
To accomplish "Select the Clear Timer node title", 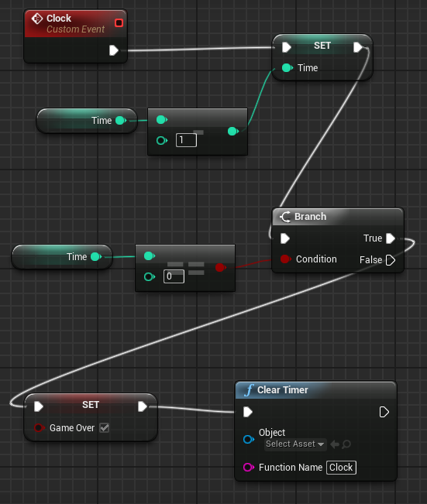I will pos(283,390).
